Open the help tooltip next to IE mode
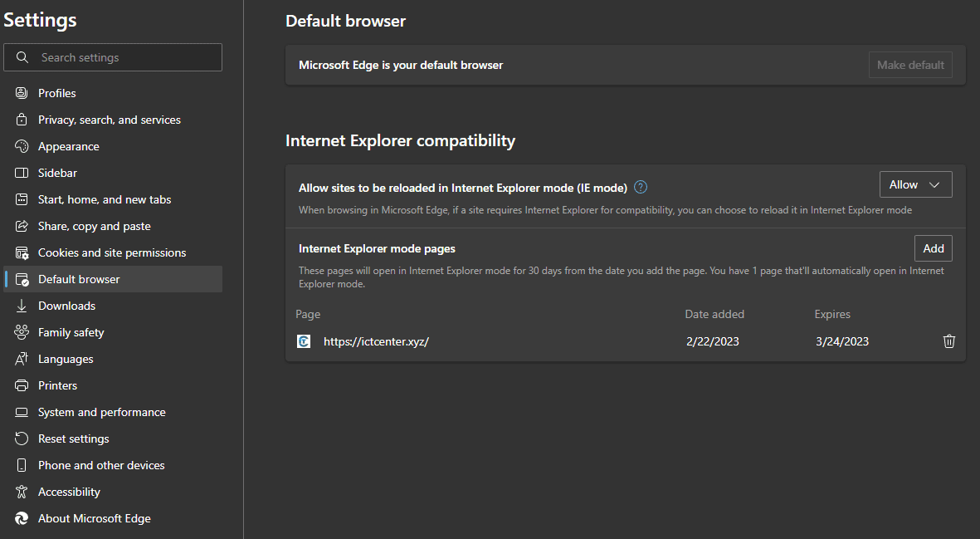980x539 pixels. click(640, 187)
